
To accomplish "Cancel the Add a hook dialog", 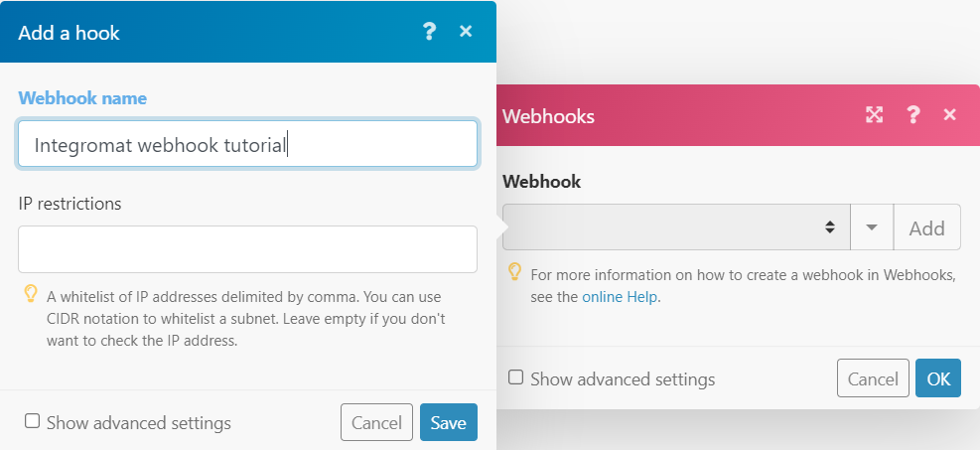I will click(376, 422).
